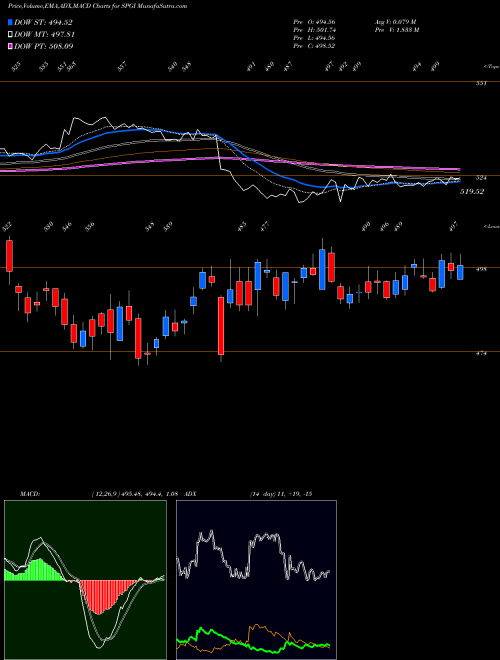Click the white DOW MT legend swatch

pos(10,34)
